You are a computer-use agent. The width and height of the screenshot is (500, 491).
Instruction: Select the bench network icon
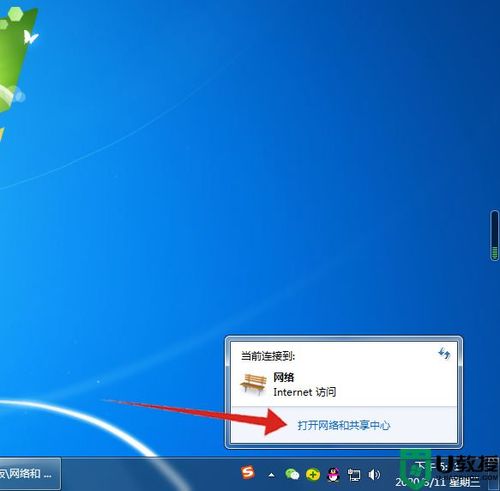click(254, 384)
